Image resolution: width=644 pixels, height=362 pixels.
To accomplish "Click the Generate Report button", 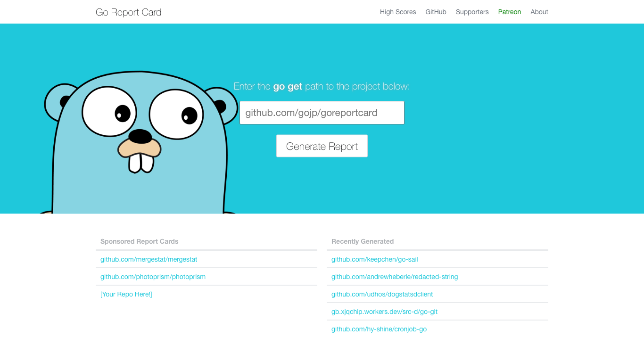I will [322, 146].
